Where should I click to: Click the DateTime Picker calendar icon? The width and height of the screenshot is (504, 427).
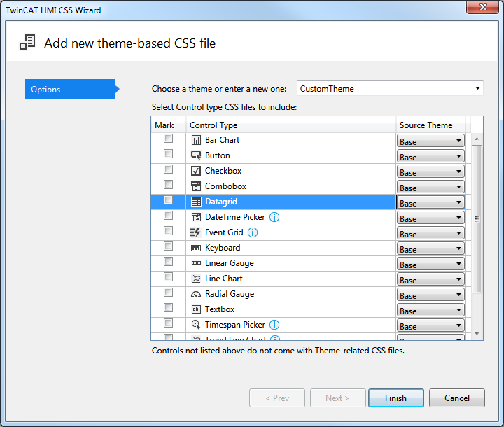point(196,217)
